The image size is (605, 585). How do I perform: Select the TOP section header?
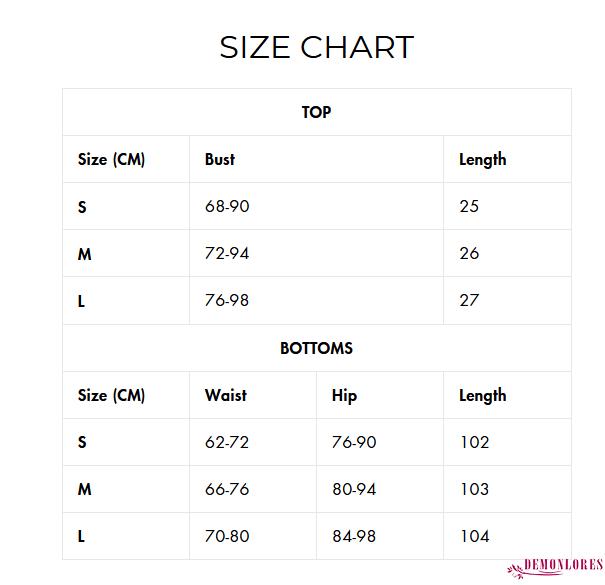pyautogui.click(x=316, y=112)
